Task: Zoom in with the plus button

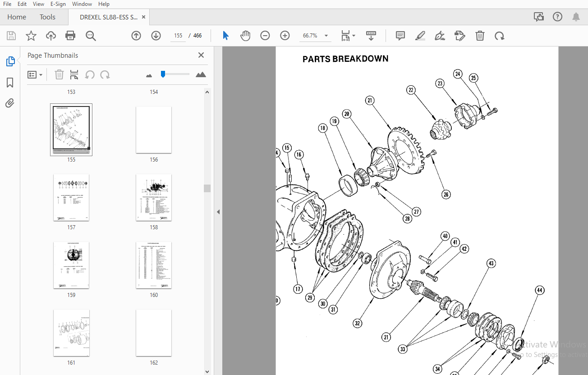Action: pyautogui.click(x=285, y=36)
